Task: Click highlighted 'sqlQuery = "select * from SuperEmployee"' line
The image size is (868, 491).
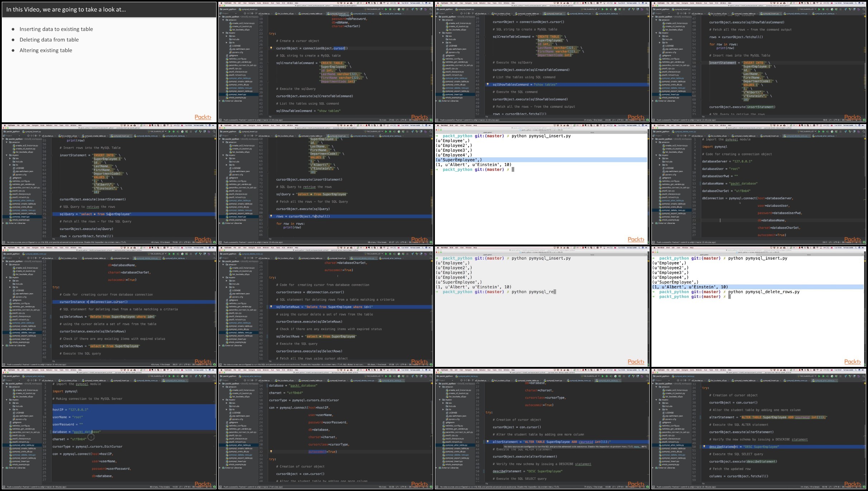Action: [134, 214]
